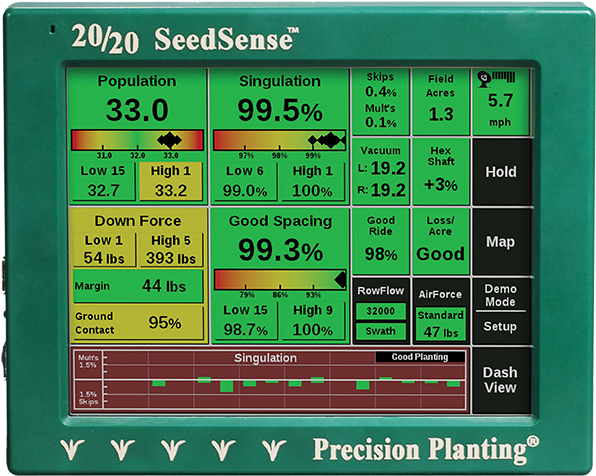
Task: Tap the Precision Planting logo text
Action: click(425, 450)
